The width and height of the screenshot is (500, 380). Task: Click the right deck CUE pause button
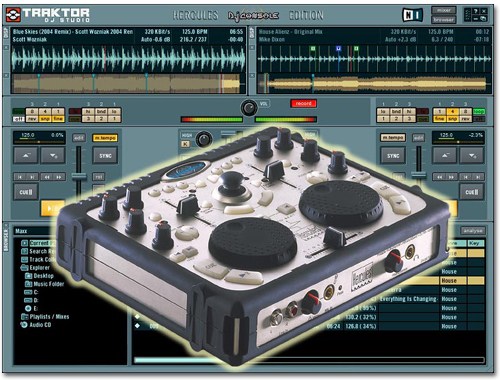click(x=471, y=192)
